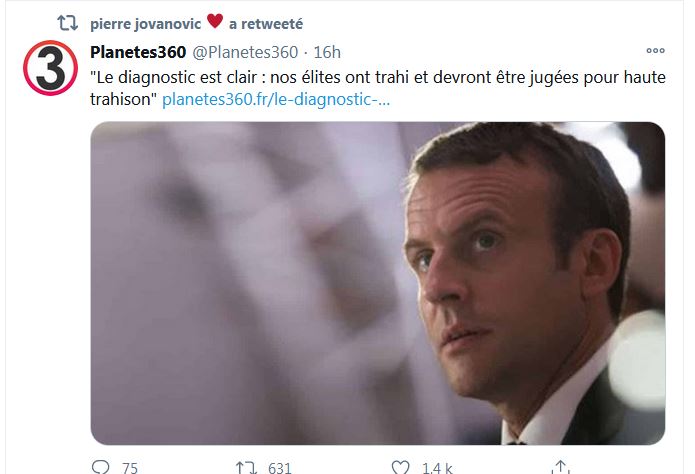Open the three-dot more options menu

[656, 50]
